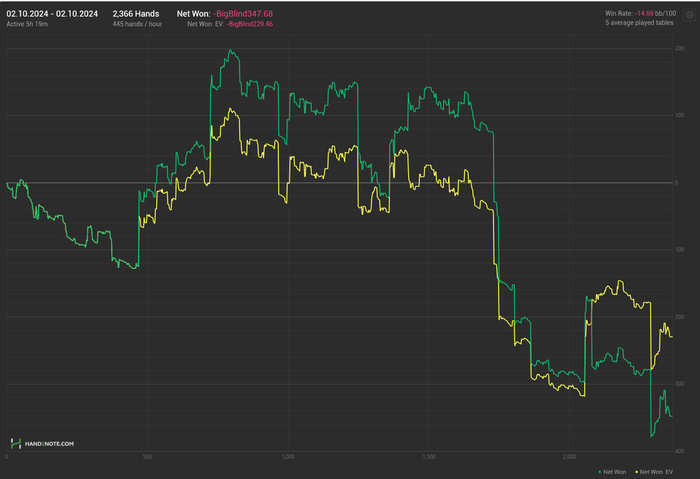Toggle the Net Won EV legend entry

(x=654, y=472)
